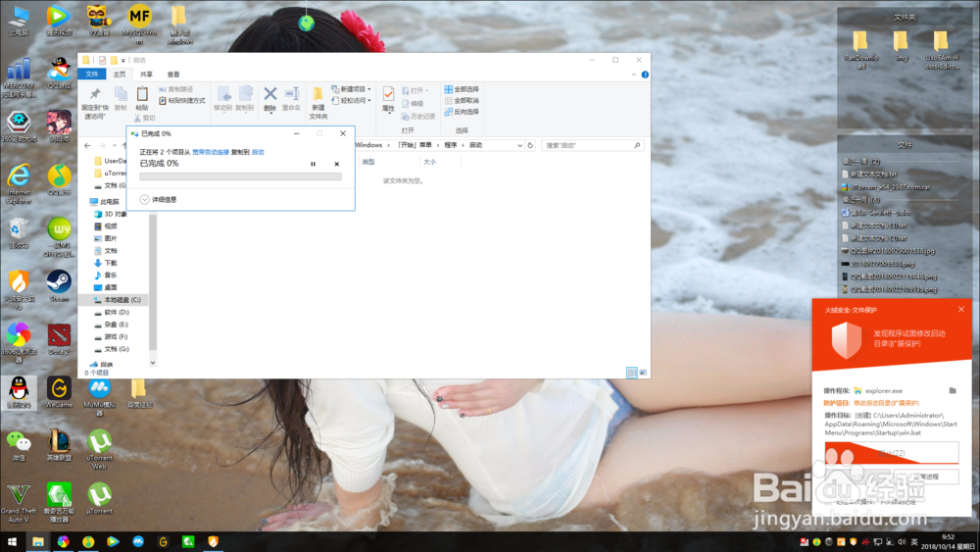Select Music (音乐) in navigation pane
Image resolution: width=980 pixels, height=552 pixels.
coord(106,276)
